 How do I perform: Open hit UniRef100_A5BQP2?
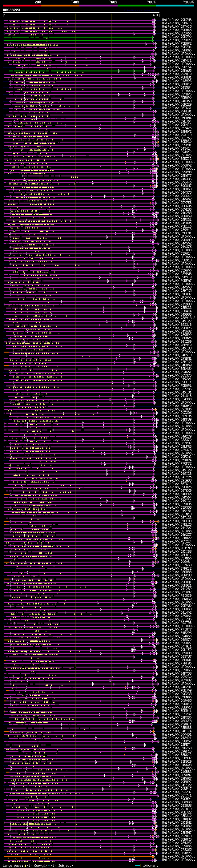[177, 43]
